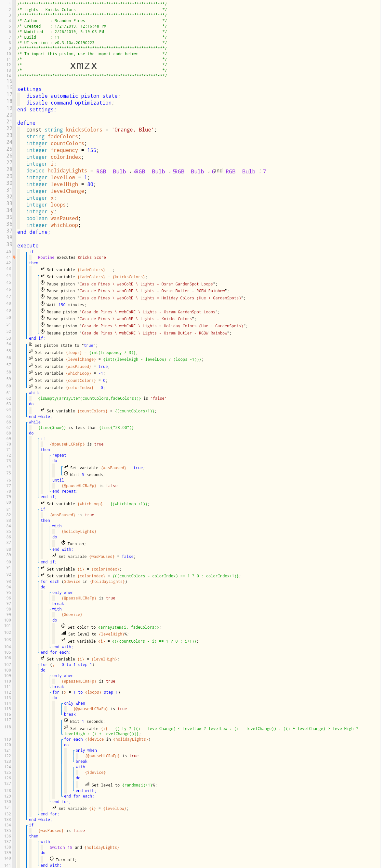Click the clock icon for Resume Osram Butler RGBW Rainbow
This screenshot has height=868, width=383.
[43, 333]
